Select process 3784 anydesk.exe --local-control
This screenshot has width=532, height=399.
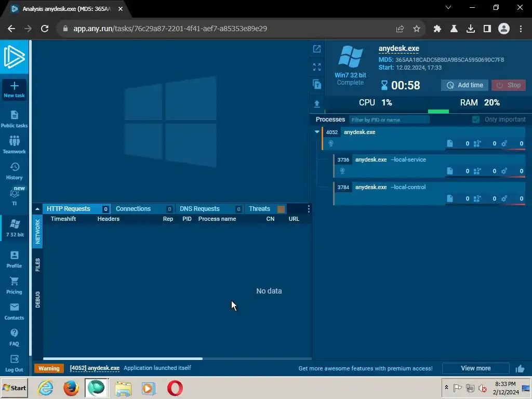[x=429, y=193]
